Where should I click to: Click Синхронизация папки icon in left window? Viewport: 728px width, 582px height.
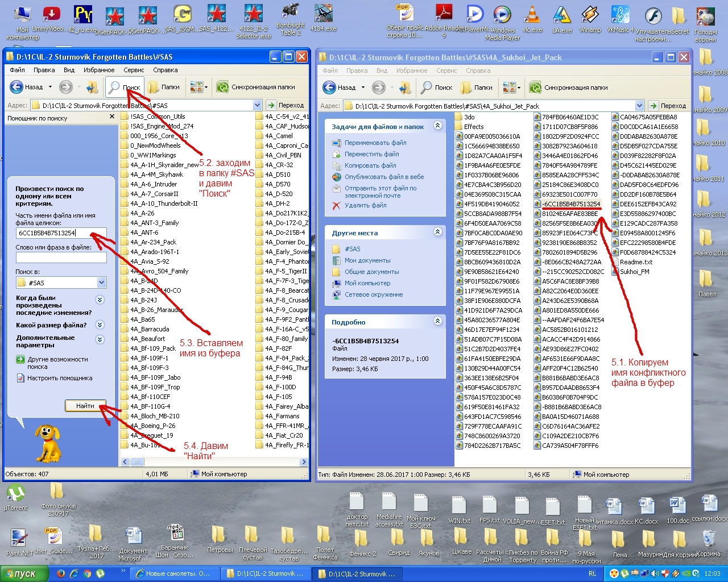tap(222, 87)
